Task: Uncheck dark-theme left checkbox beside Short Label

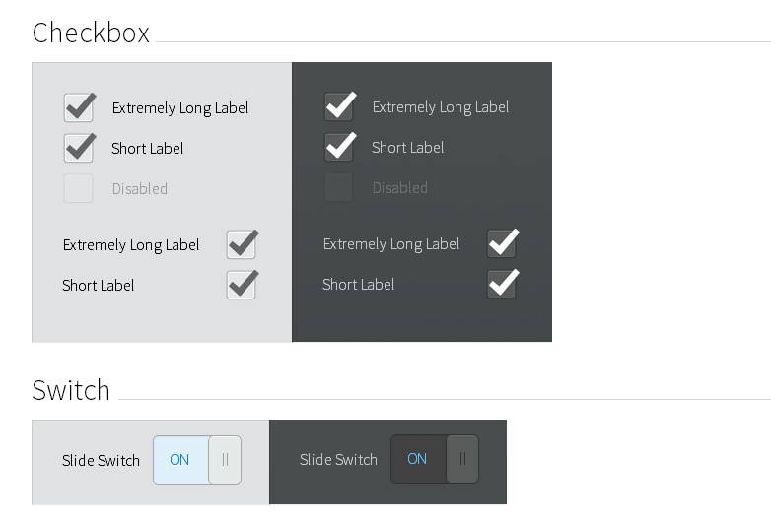Action: (338, 147)
